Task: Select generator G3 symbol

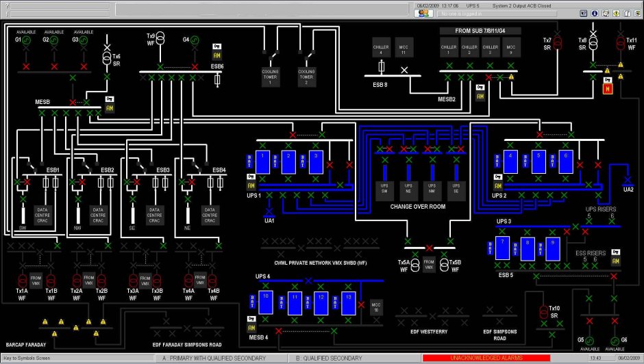Action: 84,40
